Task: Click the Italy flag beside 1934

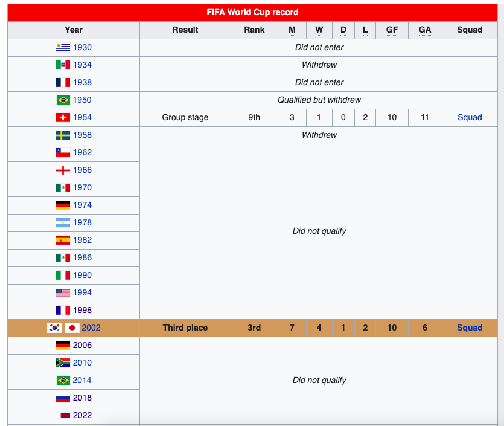Action: tap(63, 65)
